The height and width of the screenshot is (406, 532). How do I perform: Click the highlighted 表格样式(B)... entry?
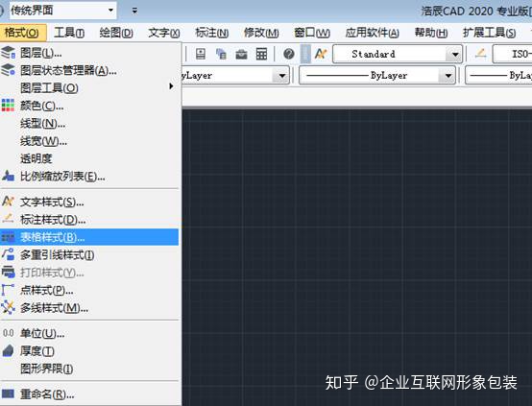89,237
